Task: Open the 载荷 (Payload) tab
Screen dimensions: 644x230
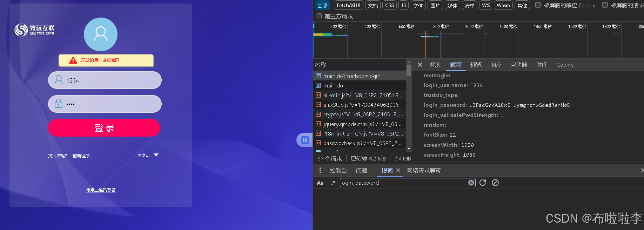Action: (x=456, y=65)
